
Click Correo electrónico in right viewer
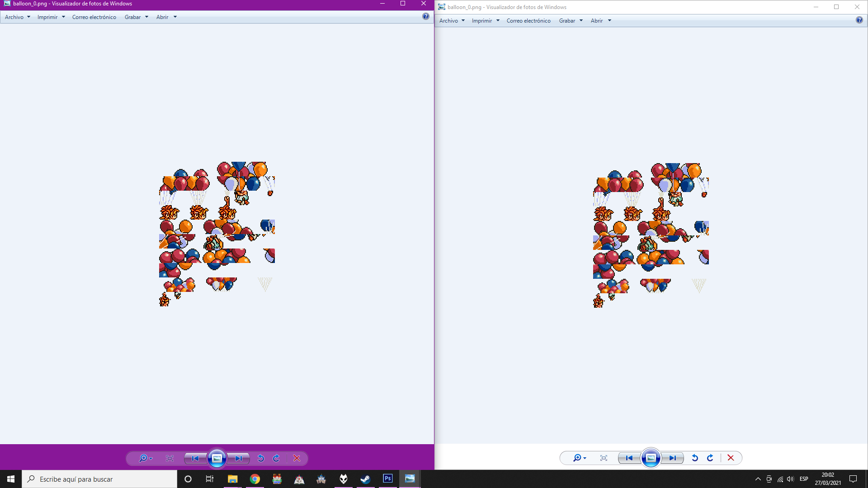[528, 21]
